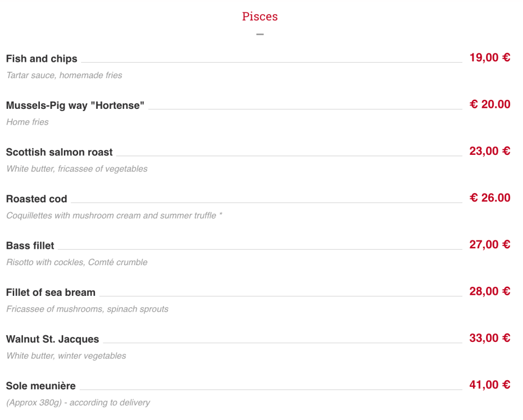Click the 19,00 € price
Viewport: 523px width, 420px height.
490,58
